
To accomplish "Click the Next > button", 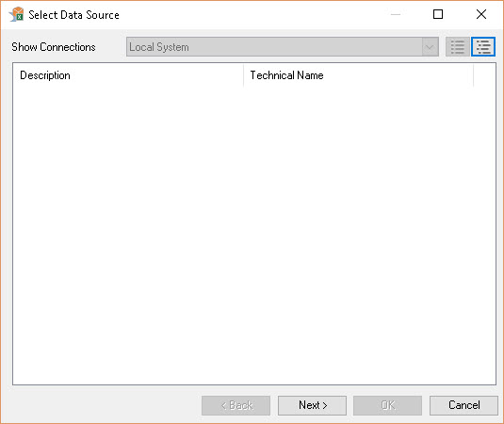I will (x=312, y=405).
